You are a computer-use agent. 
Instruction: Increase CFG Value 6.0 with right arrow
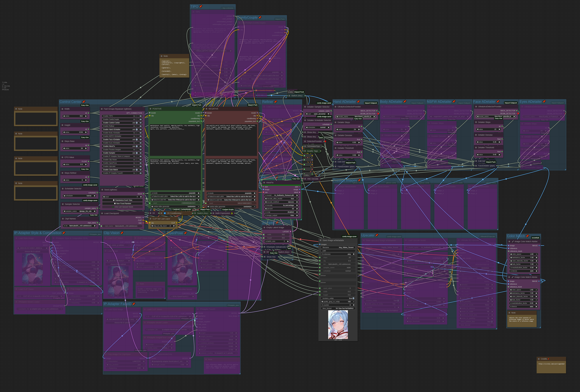click(x=86, y=165)
